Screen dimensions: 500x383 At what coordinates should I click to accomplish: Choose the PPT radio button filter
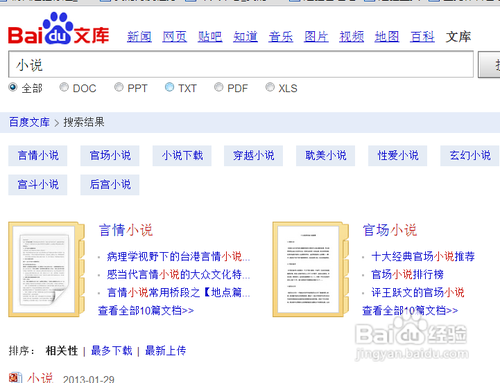[x=119, y=87]
